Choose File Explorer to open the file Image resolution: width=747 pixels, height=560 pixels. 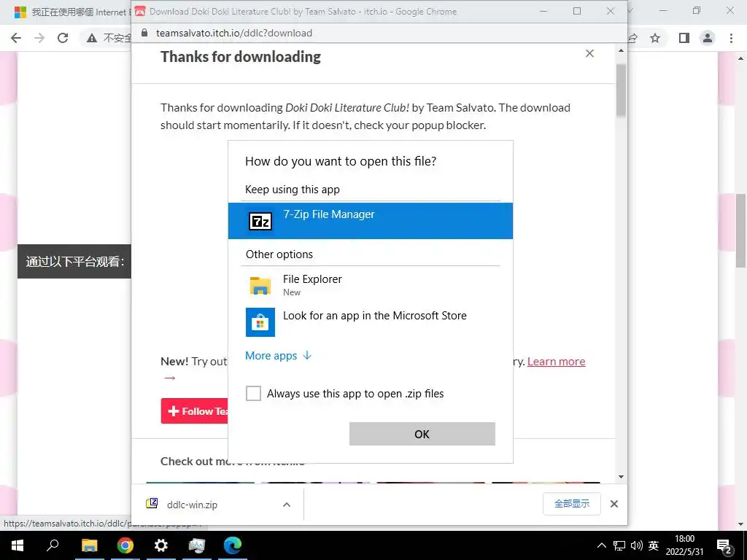370,285
